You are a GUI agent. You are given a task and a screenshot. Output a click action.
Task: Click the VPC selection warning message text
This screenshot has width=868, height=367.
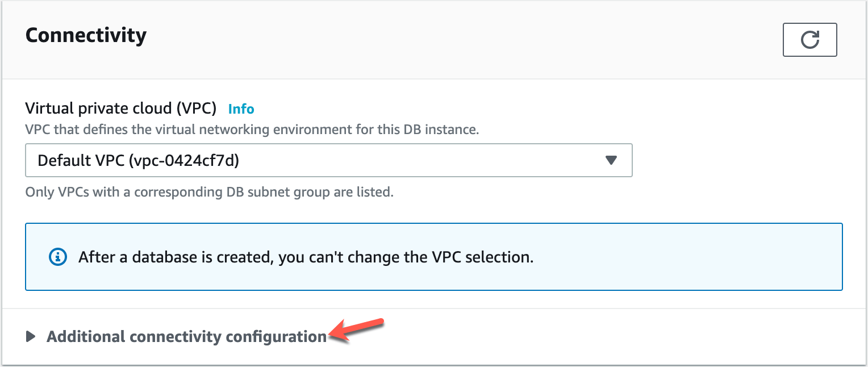[x=306, y=257]
